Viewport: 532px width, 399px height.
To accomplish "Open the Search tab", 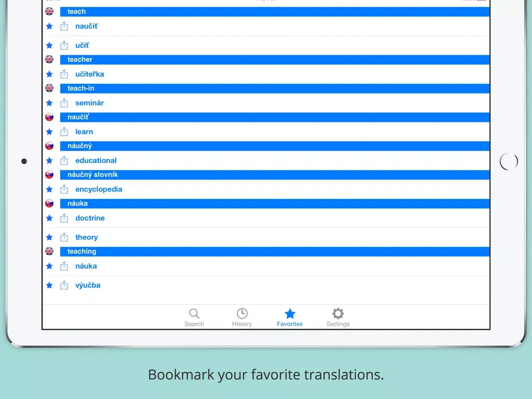I will point(194,318).
